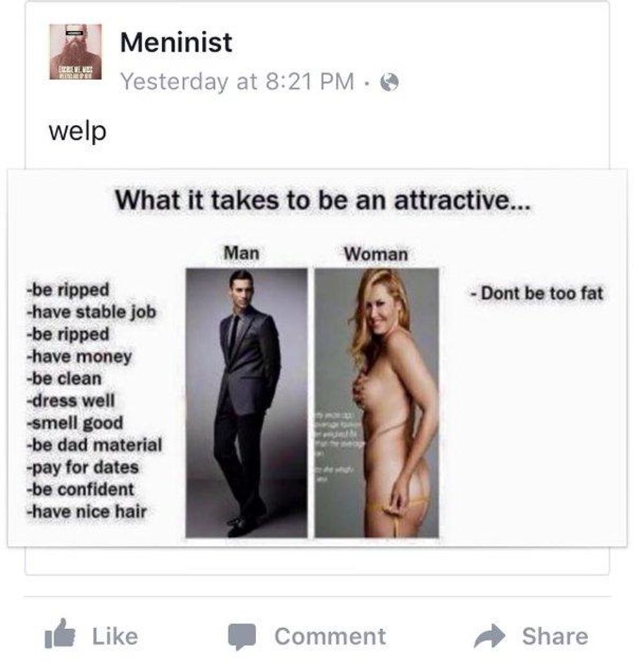Tap the Comment button label
The height and width of the screenshot is (672, 634).
click(x=330, y=636)
